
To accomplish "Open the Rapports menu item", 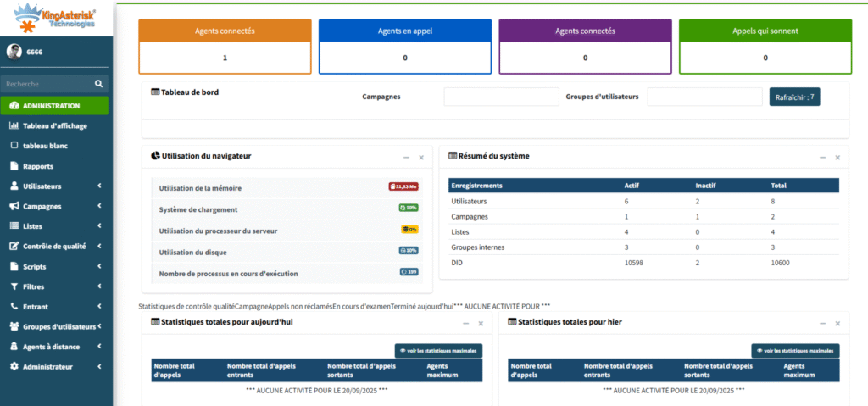I will coord(38,166).
